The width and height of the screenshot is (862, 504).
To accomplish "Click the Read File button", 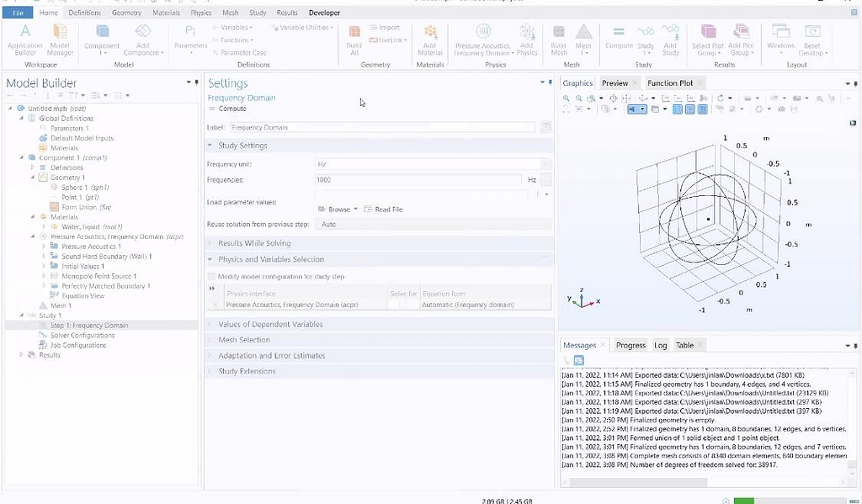I will coord(383,210).
